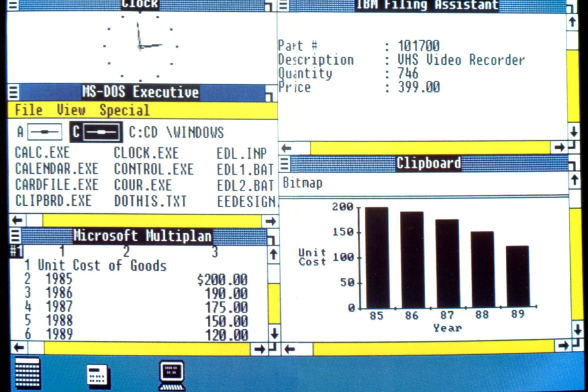Select CALC.EXE in the file list

pos(41,153)
